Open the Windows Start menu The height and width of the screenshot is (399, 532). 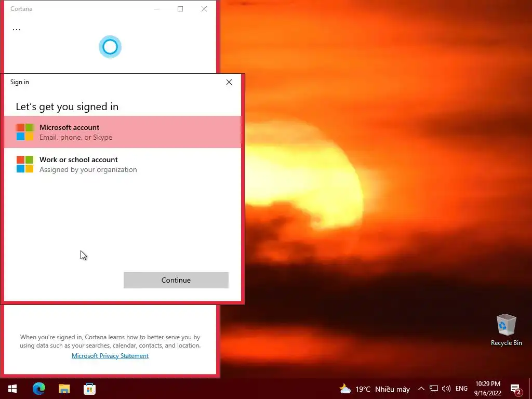12,389
